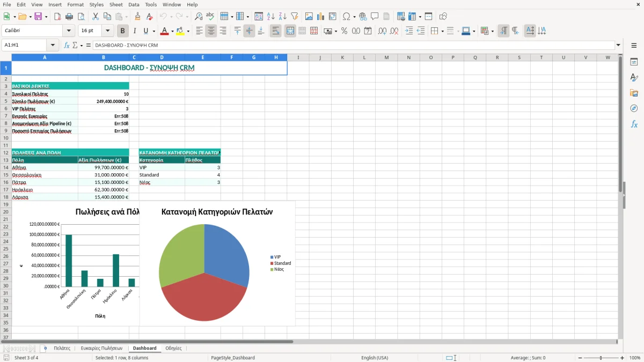Expand the Font Size dropdown
Viewport: 644px width, 362px height.
pyautogui.click(x=108, y=31)
